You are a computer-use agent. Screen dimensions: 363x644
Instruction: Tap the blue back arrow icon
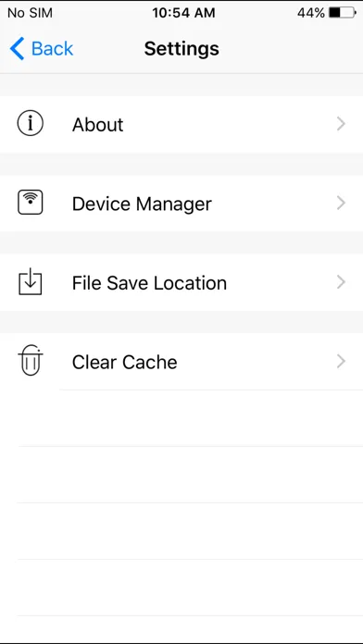coord(17,48)
